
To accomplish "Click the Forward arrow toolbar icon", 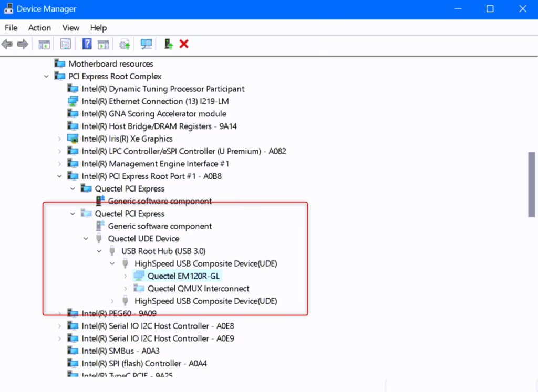I will (23, 44).
